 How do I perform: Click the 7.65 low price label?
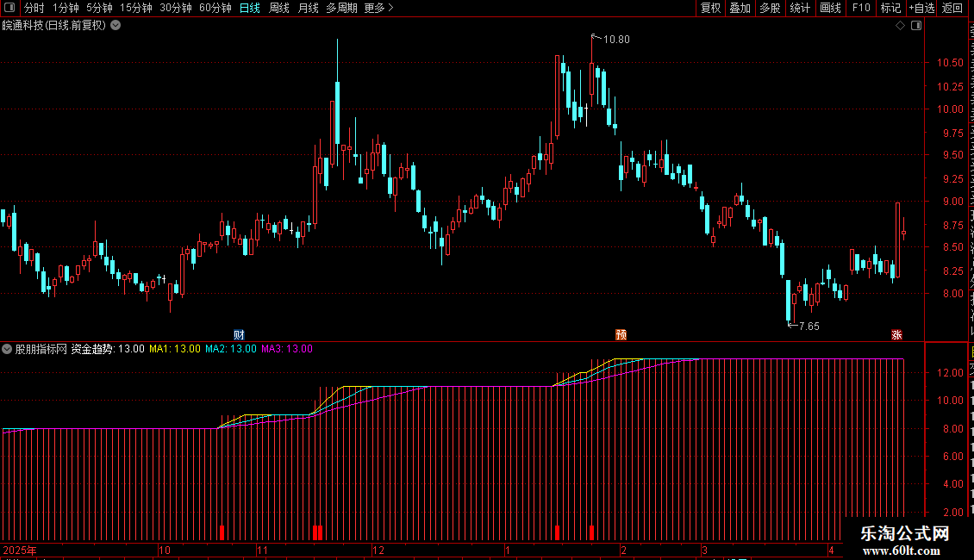pyautogui.click(x=809, y=326)
